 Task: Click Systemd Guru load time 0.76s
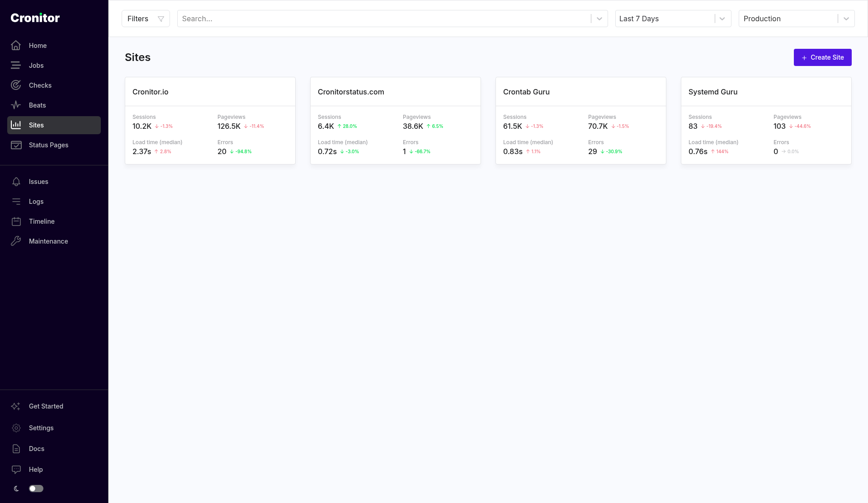click(x=698, y=151)
